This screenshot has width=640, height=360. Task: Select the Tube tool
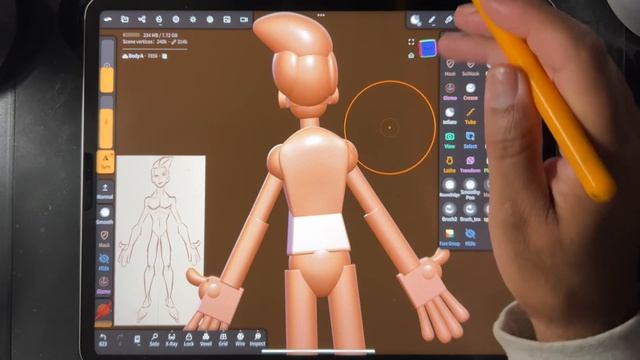point(470,116)
